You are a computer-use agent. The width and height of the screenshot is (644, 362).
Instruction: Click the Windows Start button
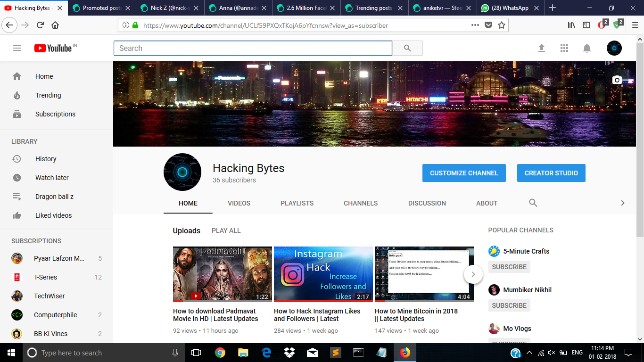point(11,353)
